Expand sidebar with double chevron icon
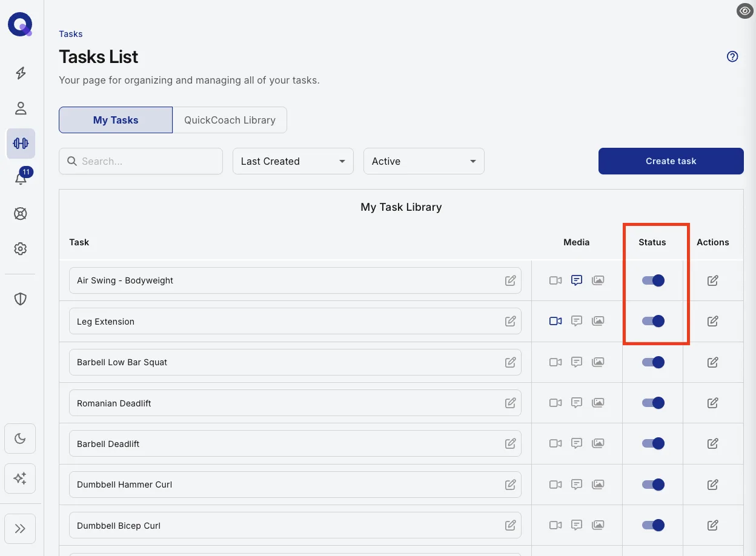The width and height of the screenshot is (756, 556). pyautogui.click(x=20, y=529)
